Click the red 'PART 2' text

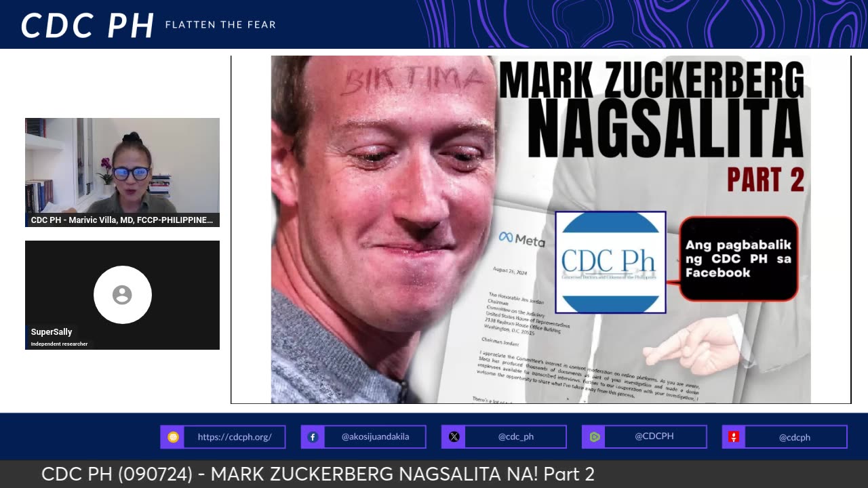(766, 180)
